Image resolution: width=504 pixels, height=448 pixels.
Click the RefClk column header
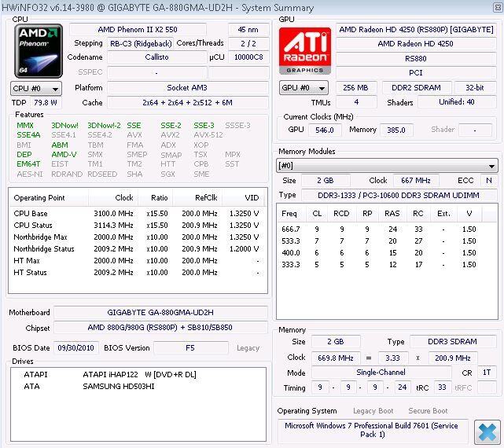(197, 197)
